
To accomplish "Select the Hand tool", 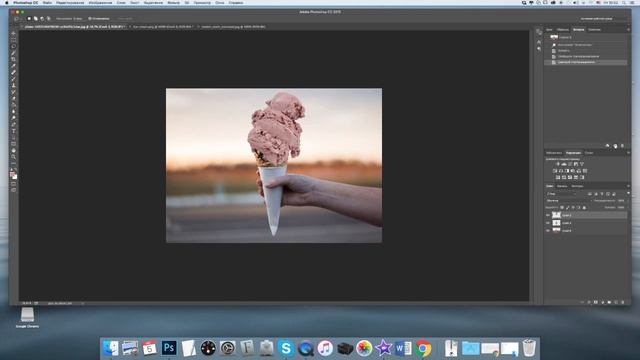I will [13, 150].
